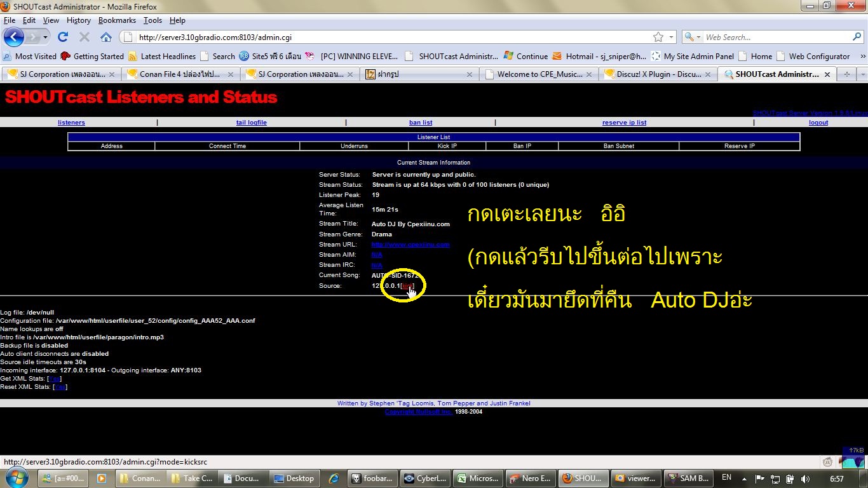Click Yes next to Get XML Stats

pyautogui.click(x=55, y=379)
